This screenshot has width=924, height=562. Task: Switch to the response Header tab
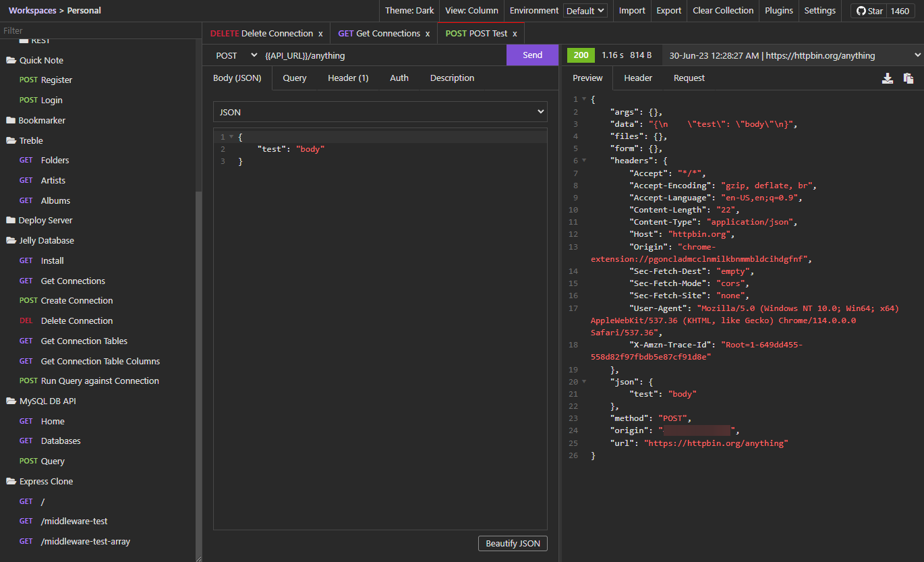pyautogui.click(x=638, y=78)
